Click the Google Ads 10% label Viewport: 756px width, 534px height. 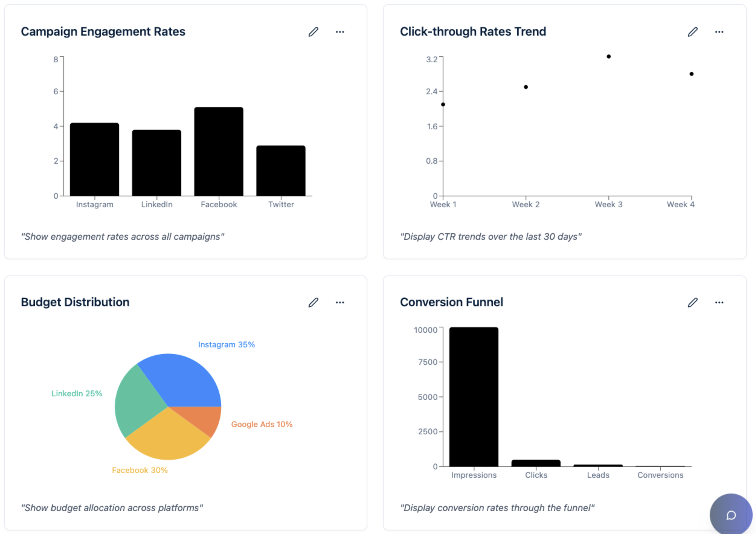coord(262,424)
